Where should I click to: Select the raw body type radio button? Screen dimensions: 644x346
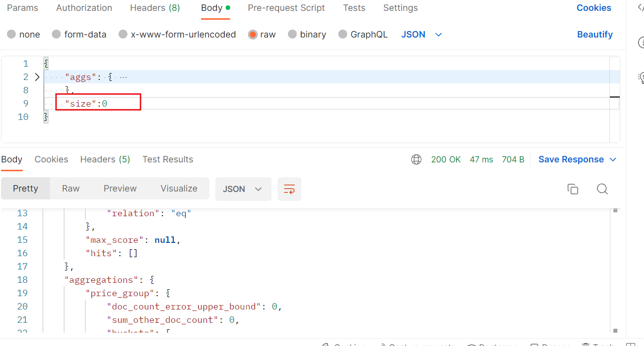pos(252,34)
